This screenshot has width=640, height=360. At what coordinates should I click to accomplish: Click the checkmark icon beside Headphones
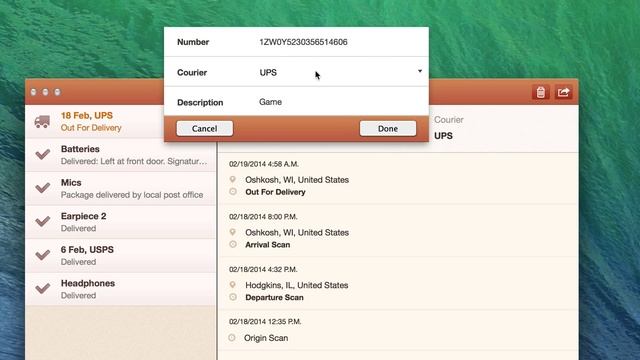(x=42, y=289)
